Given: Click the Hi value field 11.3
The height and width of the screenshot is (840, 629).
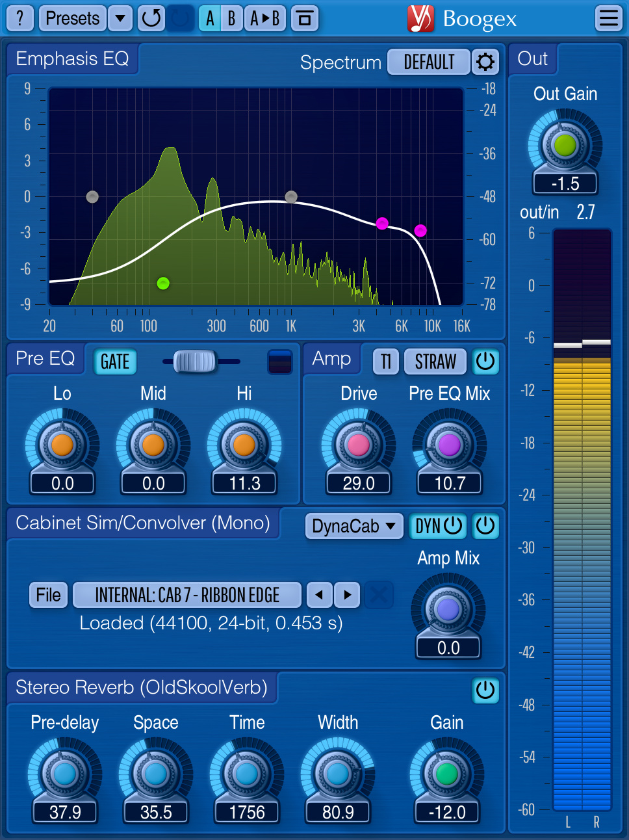Looking at the screenshot, I should click(x=244, y=483).
